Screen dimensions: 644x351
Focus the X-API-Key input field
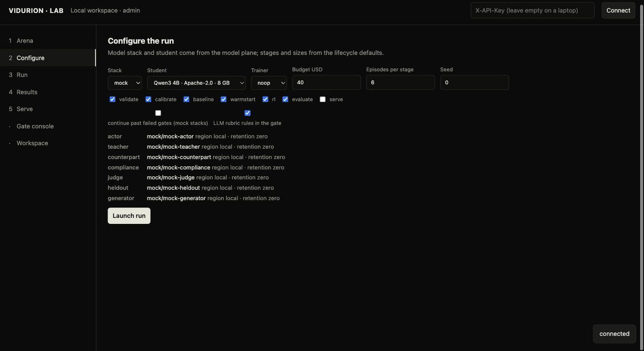point(532,10)
